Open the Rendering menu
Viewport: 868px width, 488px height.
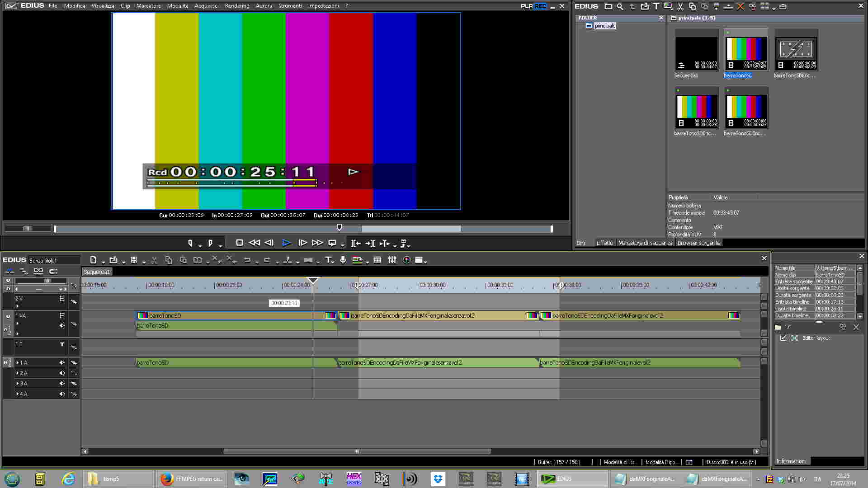point(237,6)
